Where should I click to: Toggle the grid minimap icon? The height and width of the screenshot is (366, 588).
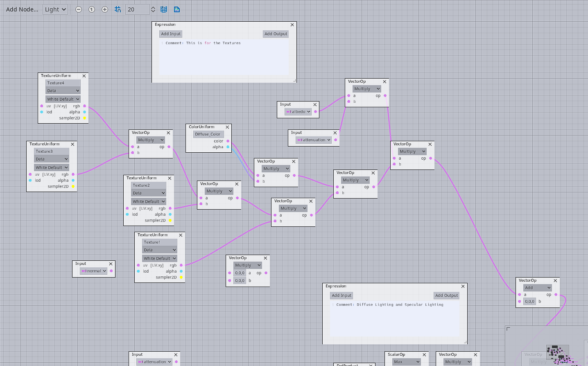coord(164,9)
